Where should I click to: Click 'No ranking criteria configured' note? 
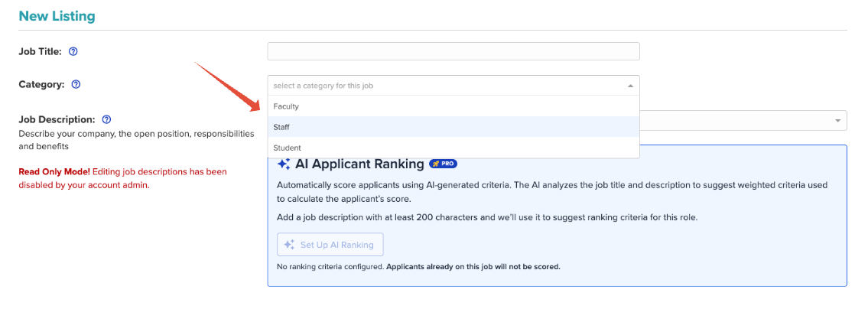click(418, 267)
